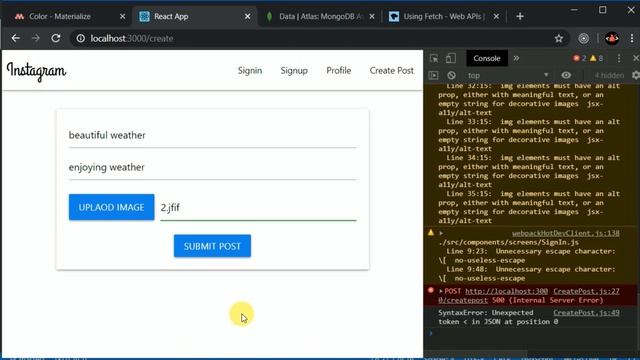Viewport: 640px width, 360px height.
Task: Bookmark this page with the star icon
Action: (559, 38)
